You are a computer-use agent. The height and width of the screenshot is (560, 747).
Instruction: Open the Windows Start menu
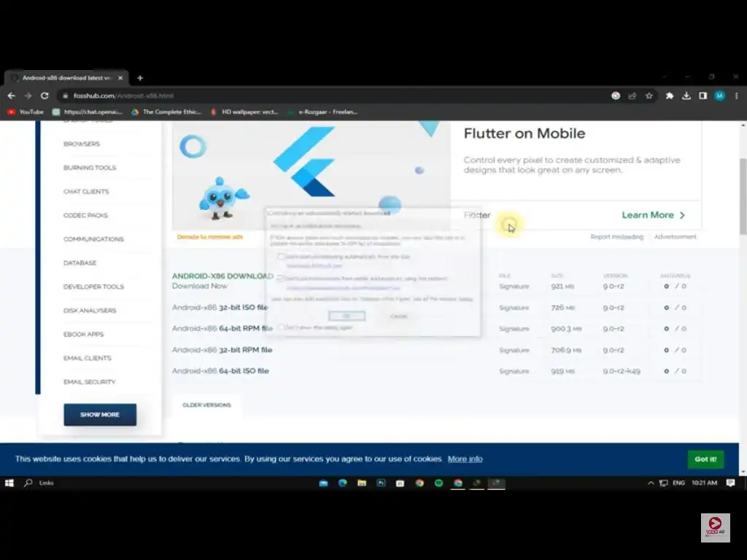[x=9, y=483]
